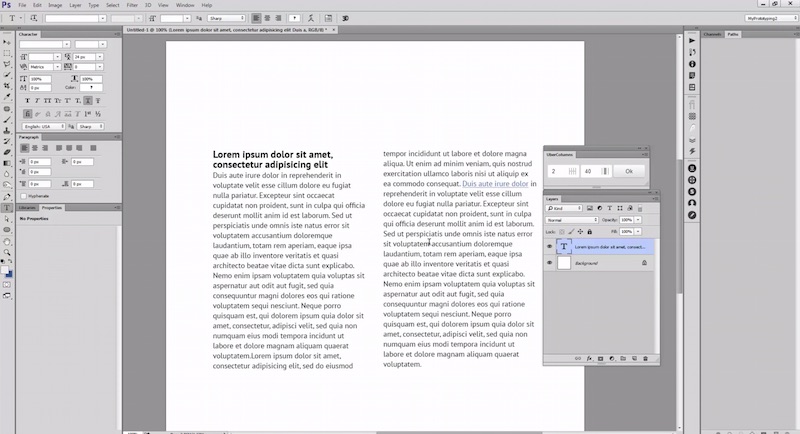The image size is (800, 434).
Task: Enable the Hyphenate checkbox
Action: (x=23, y=196)
